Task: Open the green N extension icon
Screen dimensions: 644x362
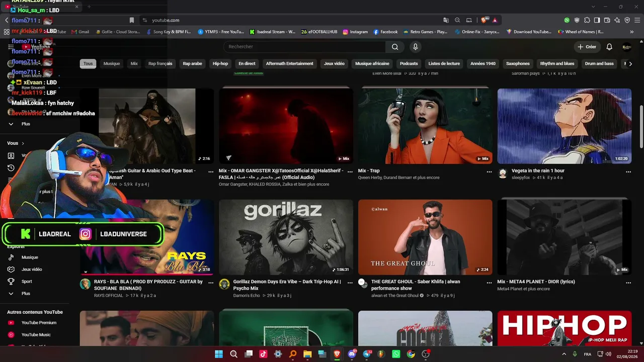Action: (567, 20)
